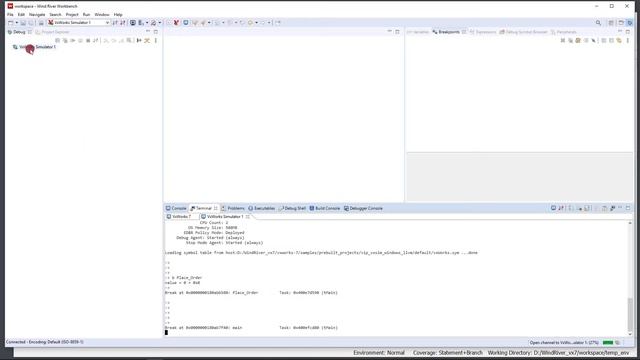Switch to the Build Console tab
This screenshot has height=360, width=640.
point(324,208)
